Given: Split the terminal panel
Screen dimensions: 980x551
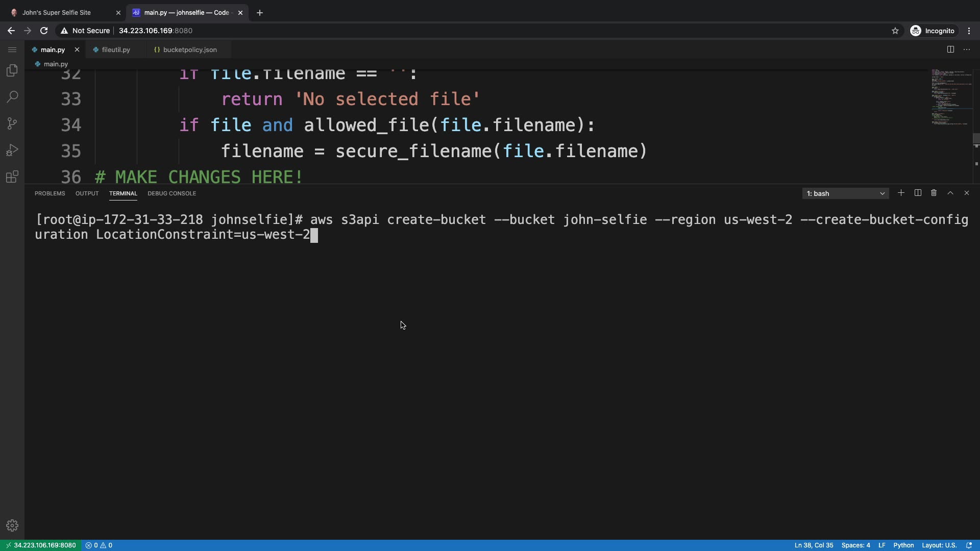Looking at the screenshot, I should click(918, 193).
